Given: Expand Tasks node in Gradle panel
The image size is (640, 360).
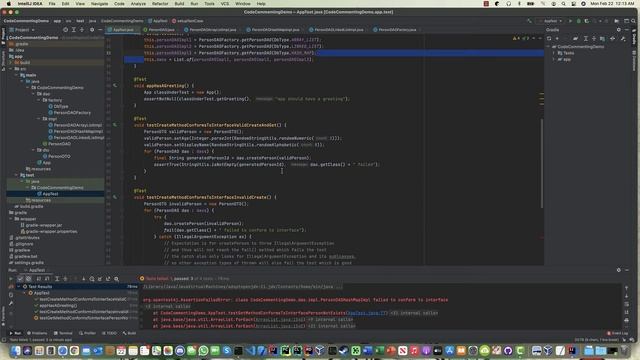Looking at the screenshot, I should click(554, 53).
